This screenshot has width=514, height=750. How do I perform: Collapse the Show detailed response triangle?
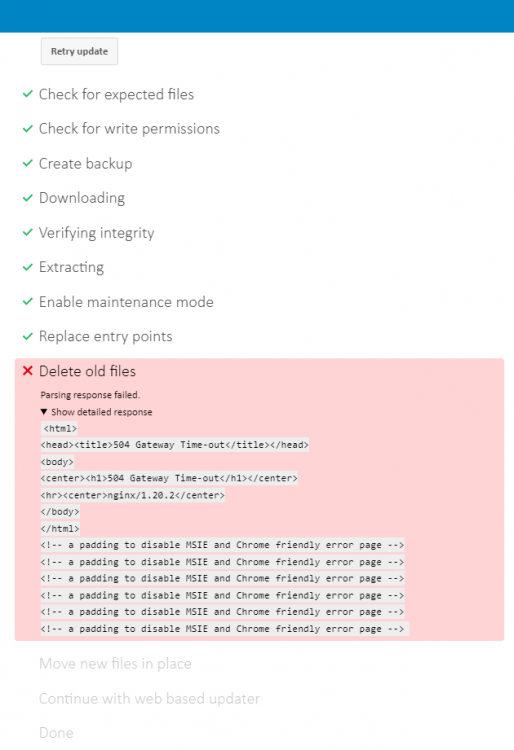44,411
